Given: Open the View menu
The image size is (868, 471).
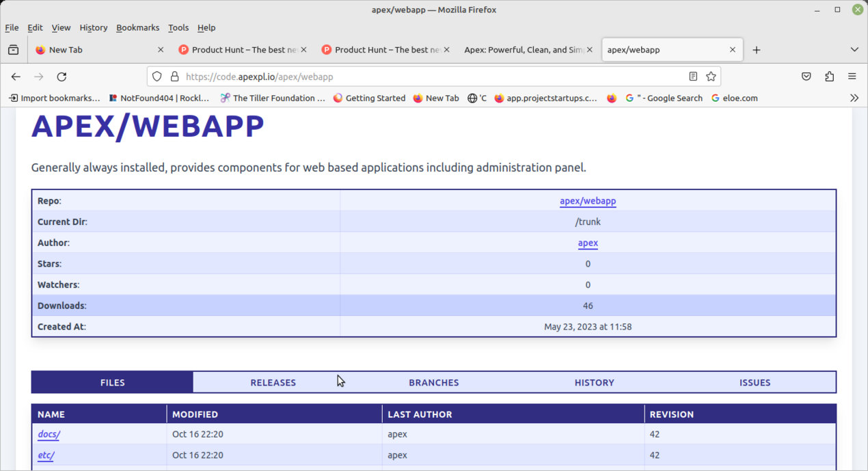Looking at the screenshot, I should click(x=61, y=27).
